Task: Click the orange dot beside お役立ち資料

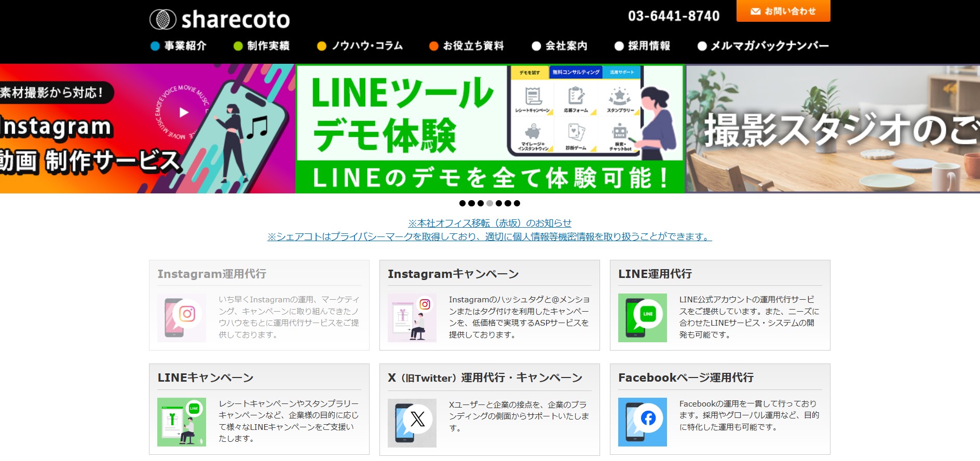Action: (434, 46)
